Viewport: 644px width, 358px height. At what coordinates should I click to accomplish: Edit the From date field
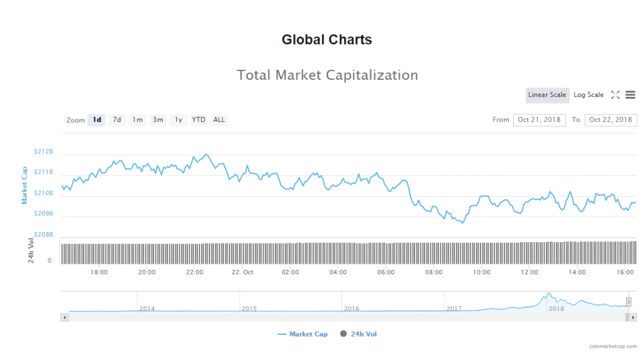540,120
